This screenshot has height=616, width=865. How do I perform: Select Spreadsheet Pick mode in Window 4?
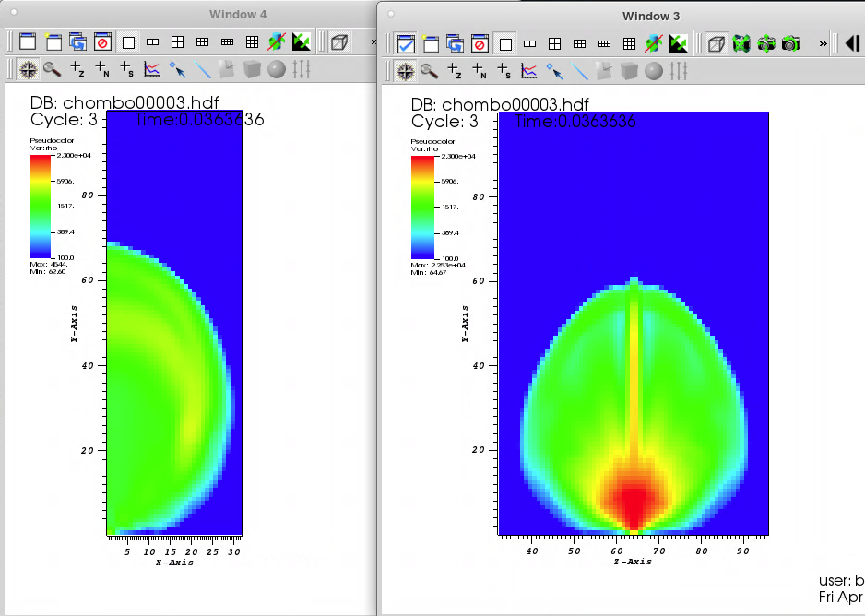(127, 69)
